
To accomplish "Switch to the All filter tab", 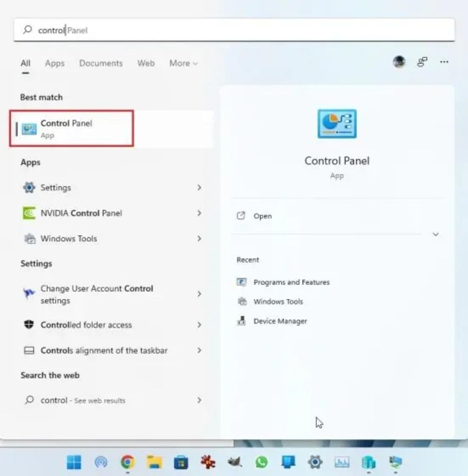I will [x=26, y=63].
